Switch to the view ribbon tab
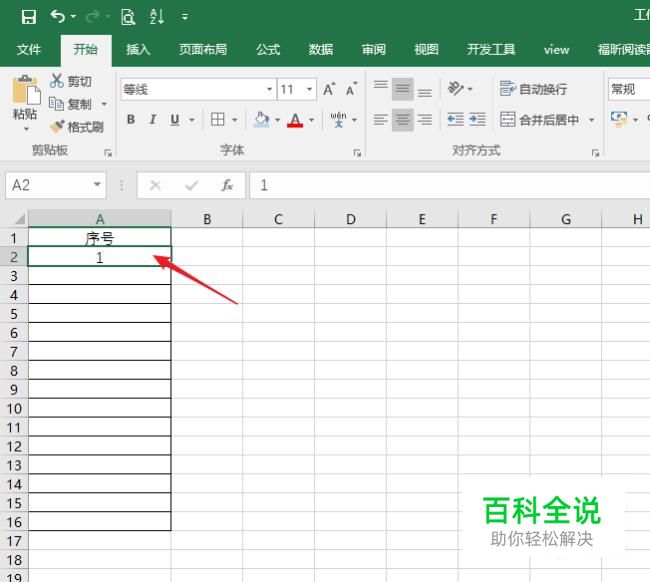650x582 pixels. pyautogui.click(x=556, y=50)
